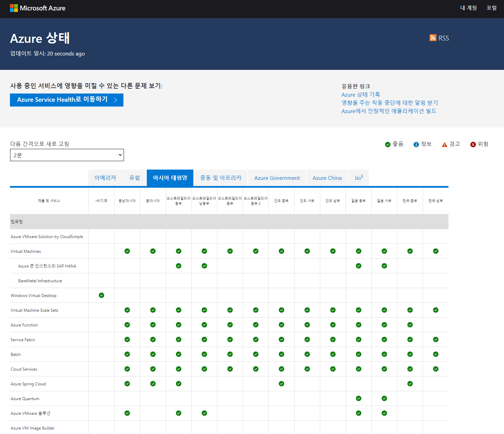The image size is (504, 434).
Task: Open the 안정적인 애플리케이션 빌드 link
Action: click(389, 111)
